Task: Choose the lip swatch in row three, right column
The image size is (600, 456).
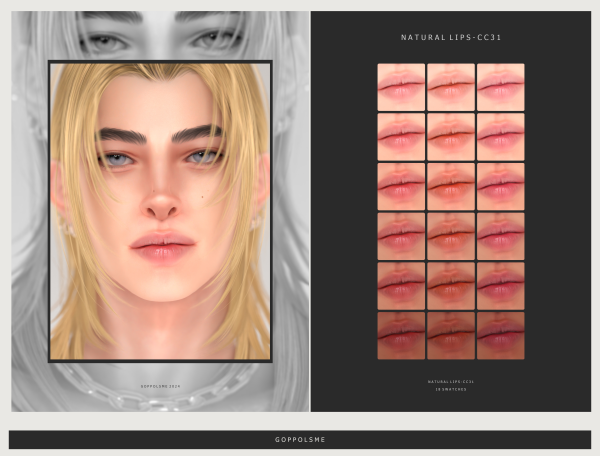Action: click(501, 187)
